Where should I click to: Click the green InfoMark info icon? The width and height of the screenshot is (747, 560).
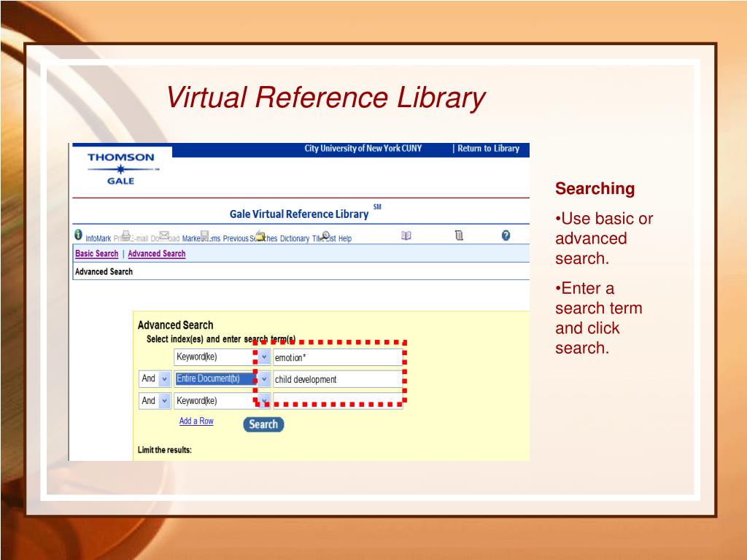(78, 235)
